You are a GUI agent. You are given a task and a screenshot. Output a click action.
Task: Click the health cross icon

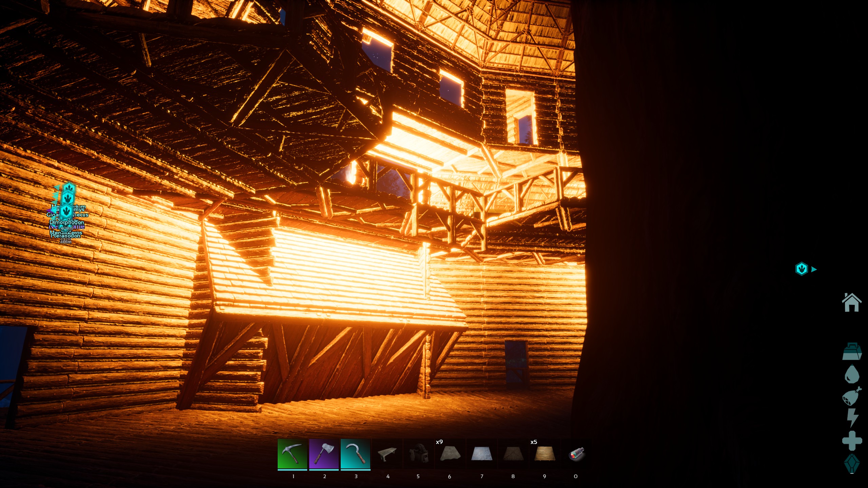tap(852, 441)
